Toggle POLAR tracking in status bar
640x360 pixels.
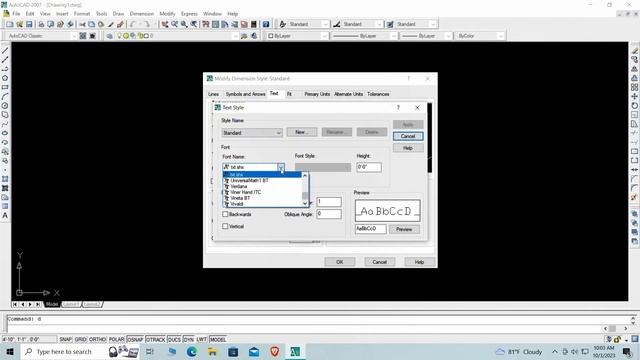[x=116, y=340]
